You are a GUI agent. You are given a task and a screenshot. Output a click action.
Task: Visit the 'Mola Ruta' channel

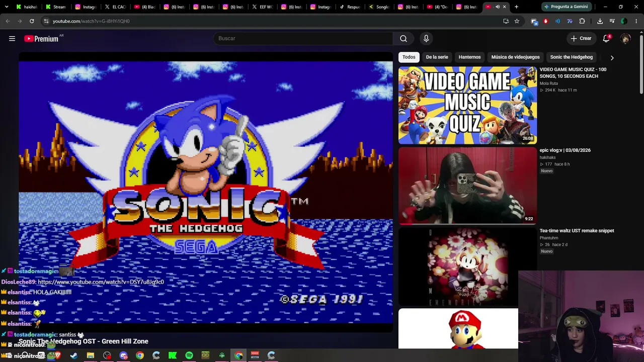click(x=549, y=83)
